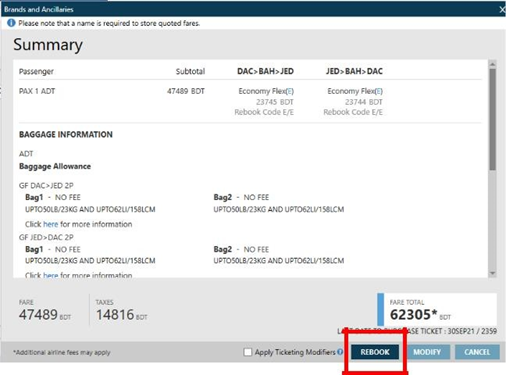Click Bag1 NO FEE under GF JED>DAC

coord(53,249)
